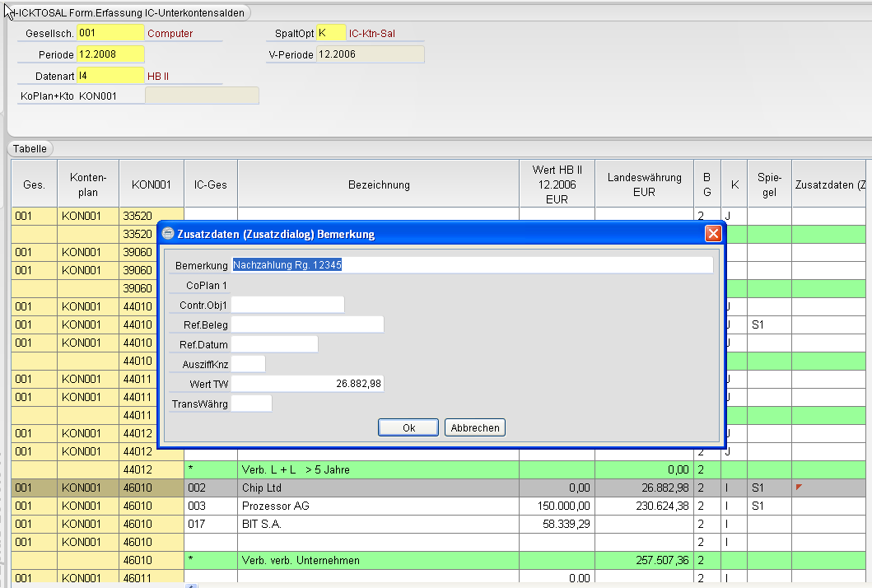Select the BIT S.A. cell
This screenshot has width=872, height=588.
click(379, 524)
